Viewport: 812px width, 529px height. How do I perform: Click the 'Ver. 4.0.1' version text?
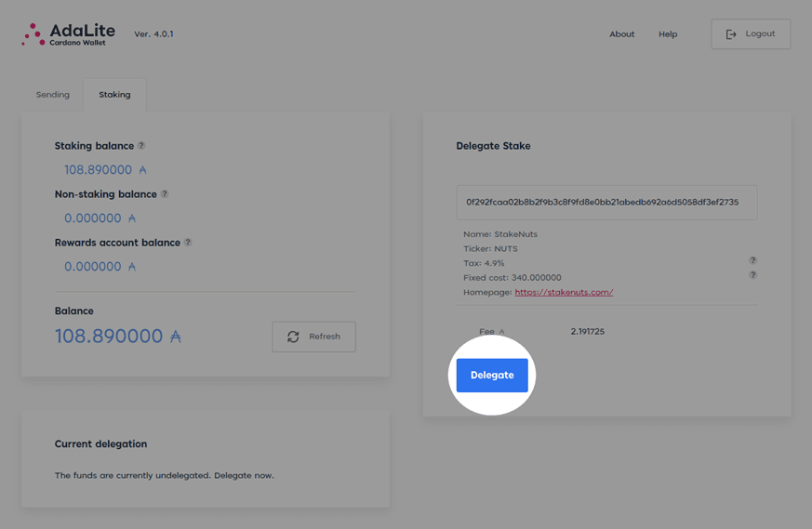(153, 34)
